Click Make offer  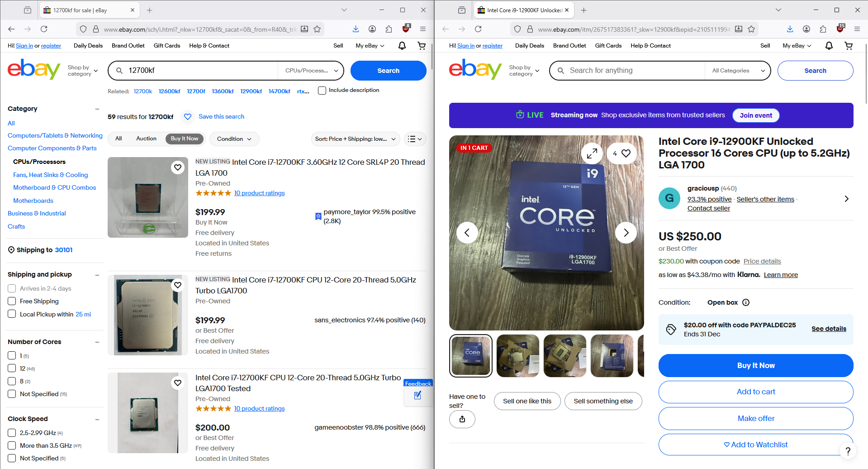pyautogui.click(x=756, y=418)
